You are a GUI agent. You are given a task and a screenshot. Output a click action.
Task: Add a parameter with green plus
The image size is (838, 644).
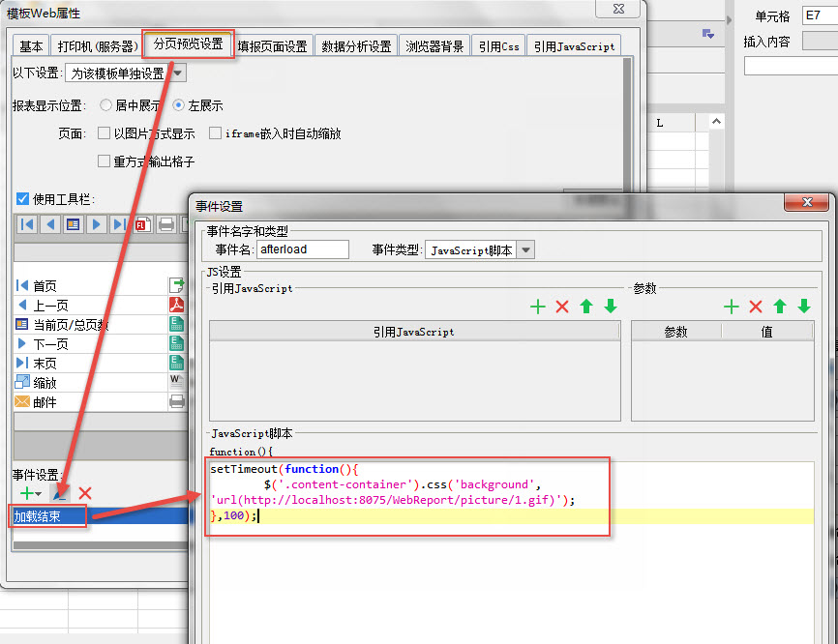[x=732, y=307]
